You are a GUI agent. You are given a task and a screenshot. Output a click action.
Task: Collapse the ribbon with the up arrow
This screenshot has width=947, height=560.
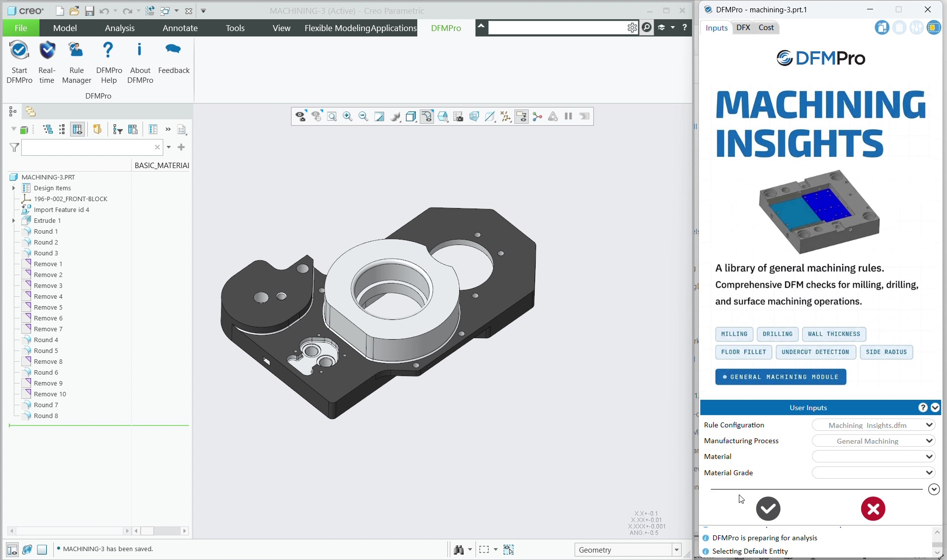(x=481, y=25)
